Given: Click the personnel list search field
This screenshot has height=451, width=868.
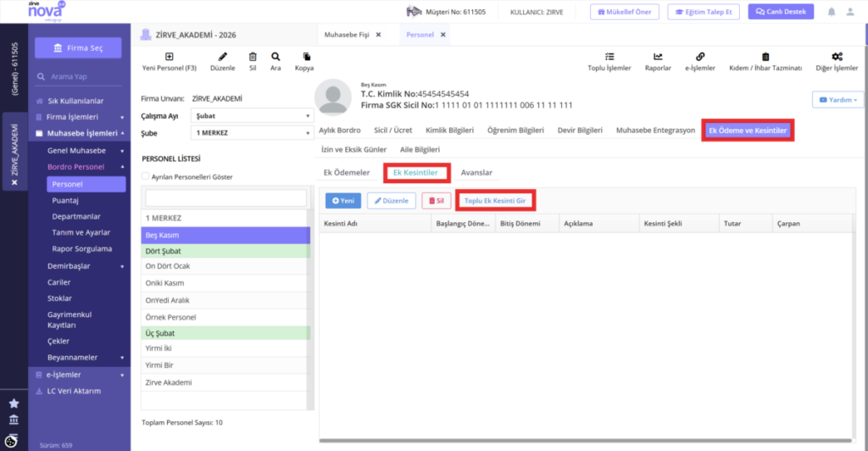Looking at the screenshot, I should point(225,198).
